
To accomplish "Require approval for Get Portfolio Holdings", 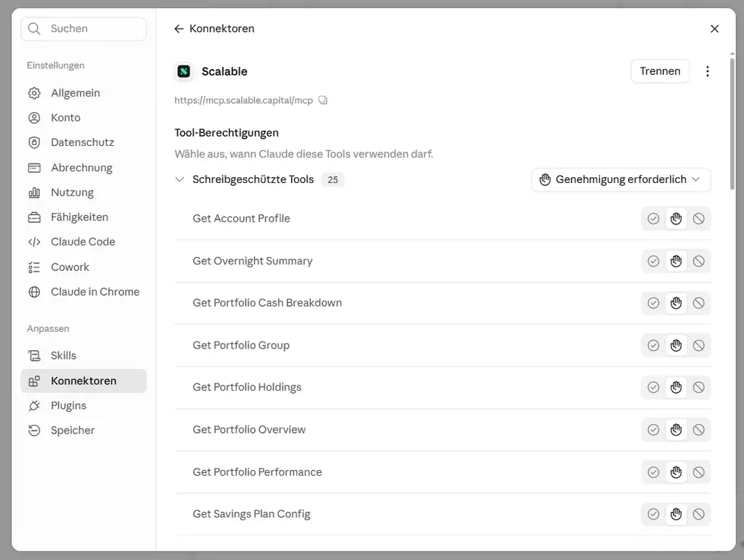I will click(x=676, y=387).
